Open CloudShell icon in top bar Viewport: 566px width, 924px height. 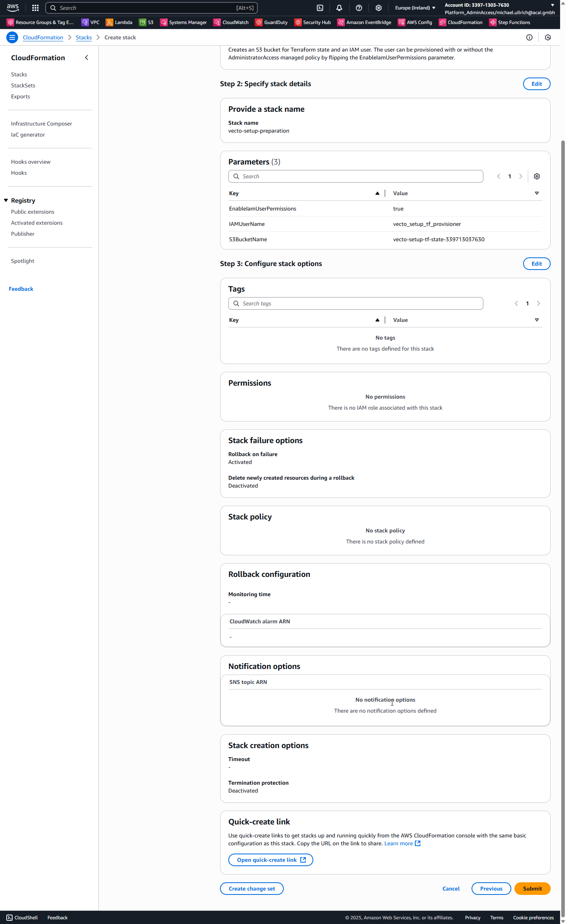pos(320,8)
